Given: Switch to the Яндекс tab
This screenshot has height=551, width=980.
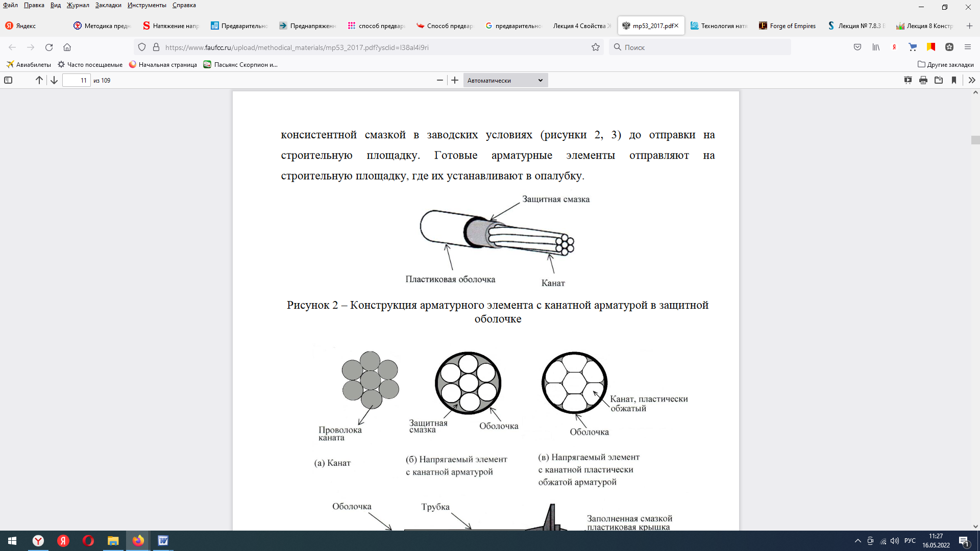Looking at the screenshot, I should (34, 26).
